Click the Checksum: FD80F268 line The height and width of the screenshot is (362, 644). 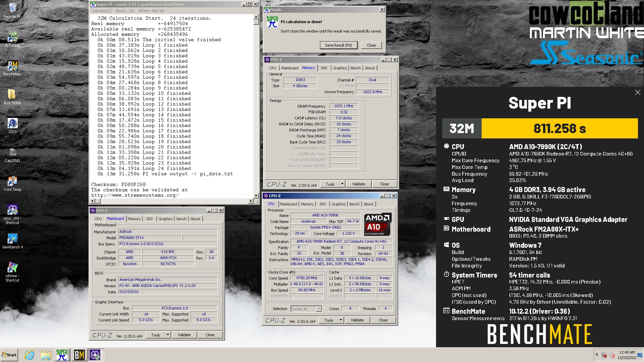118,184
